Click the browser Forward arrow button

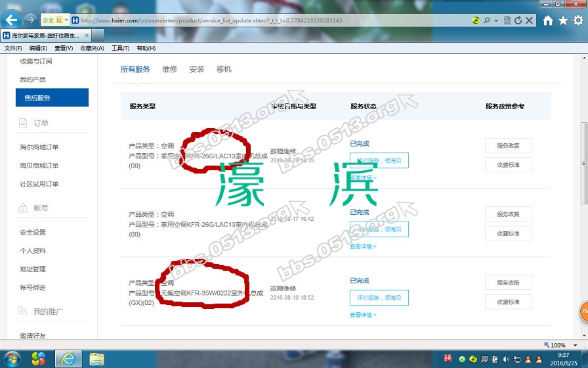[x=30, y=20]
